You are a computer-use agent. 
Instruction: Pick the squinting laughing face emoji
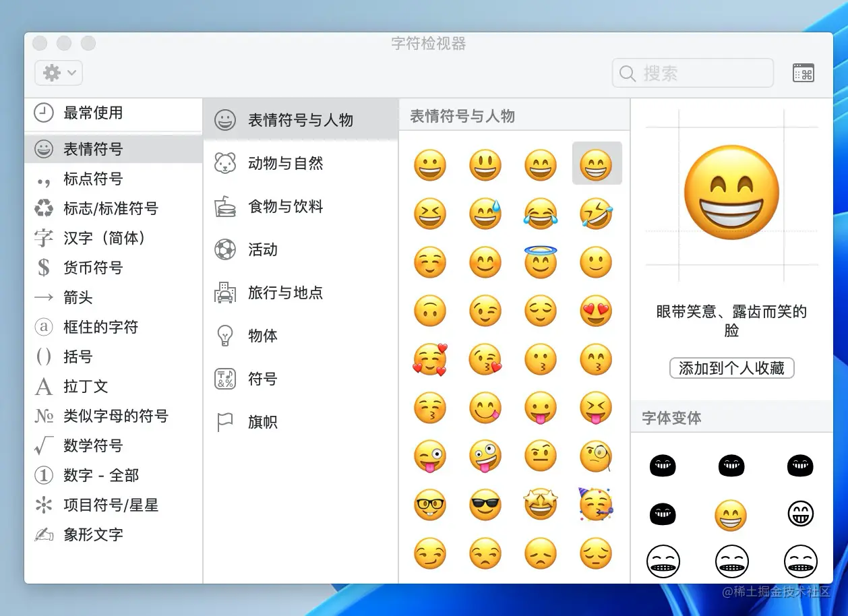430,214
